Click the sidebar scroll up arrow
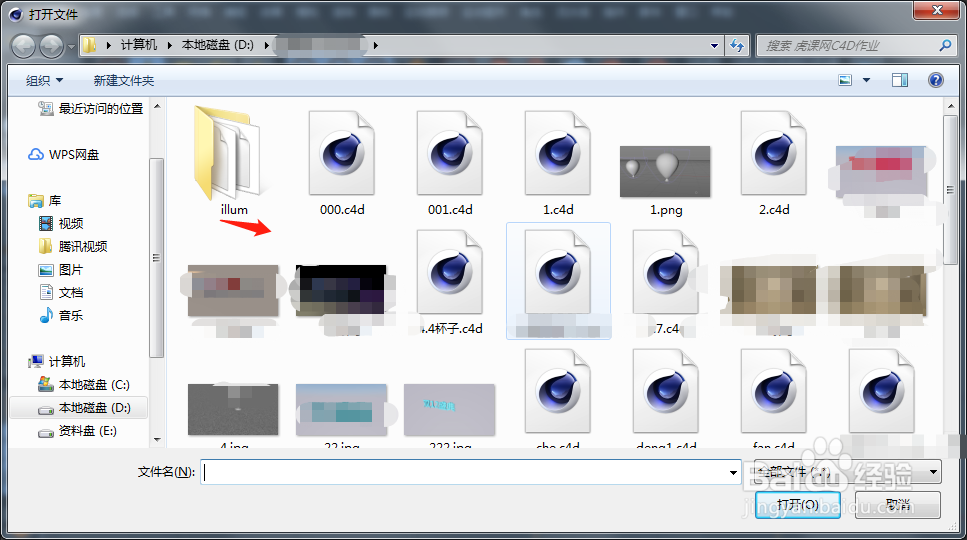The height and width of the screenshot is (540, 967). point(157,106)
